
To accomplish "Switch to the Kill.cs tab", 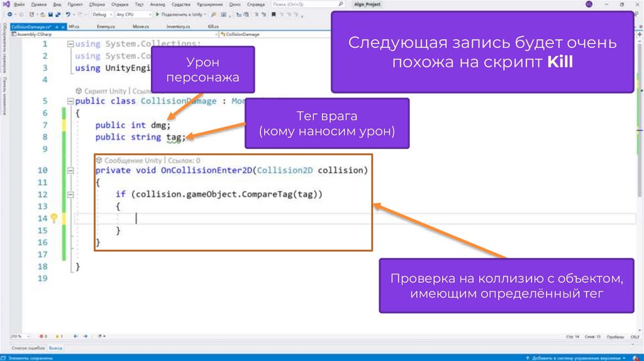I will [213, 26].
